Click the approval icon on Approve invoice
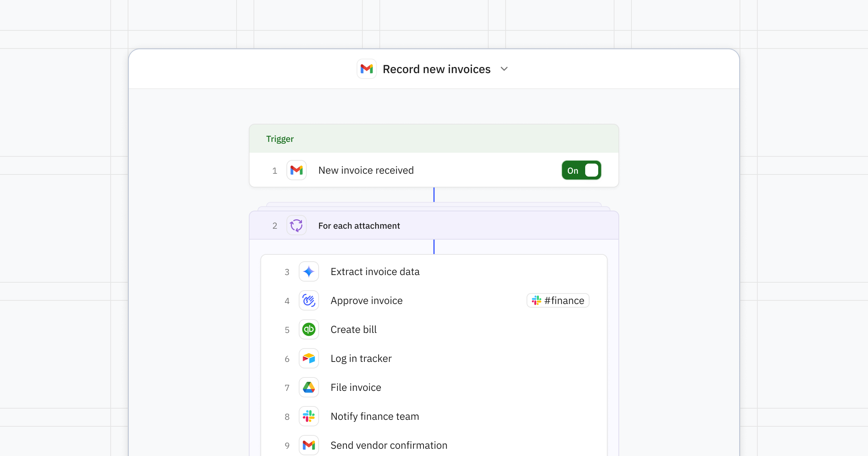This screenshot has width=868, height=456. pyautogui.click(x=309, y=300)
